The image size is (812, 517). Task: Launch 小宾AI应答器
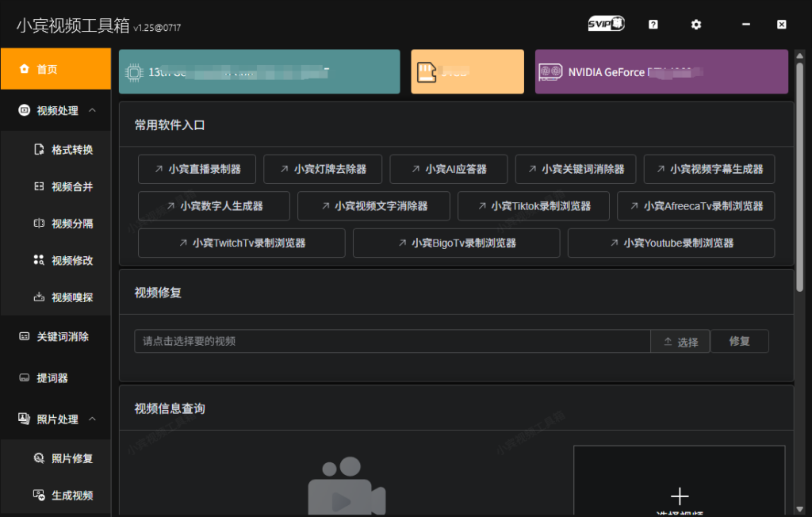coord(449,169)
